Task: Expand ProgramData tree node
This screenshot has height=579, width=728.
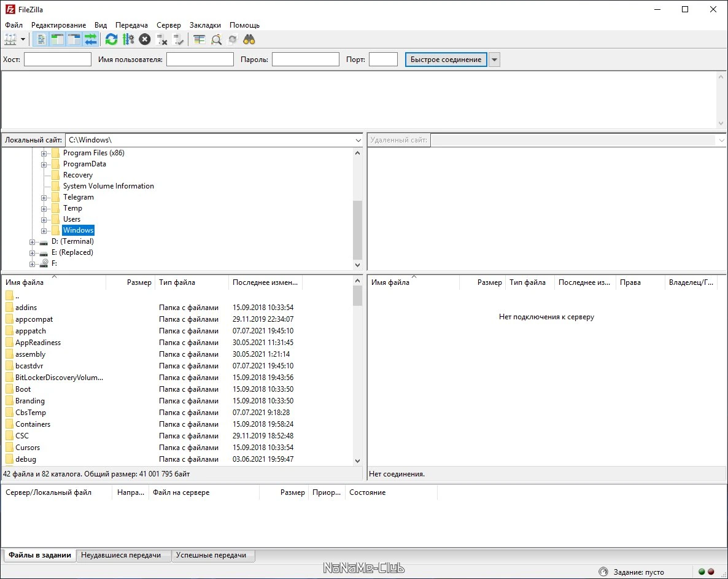Action: tap(44, 165)
